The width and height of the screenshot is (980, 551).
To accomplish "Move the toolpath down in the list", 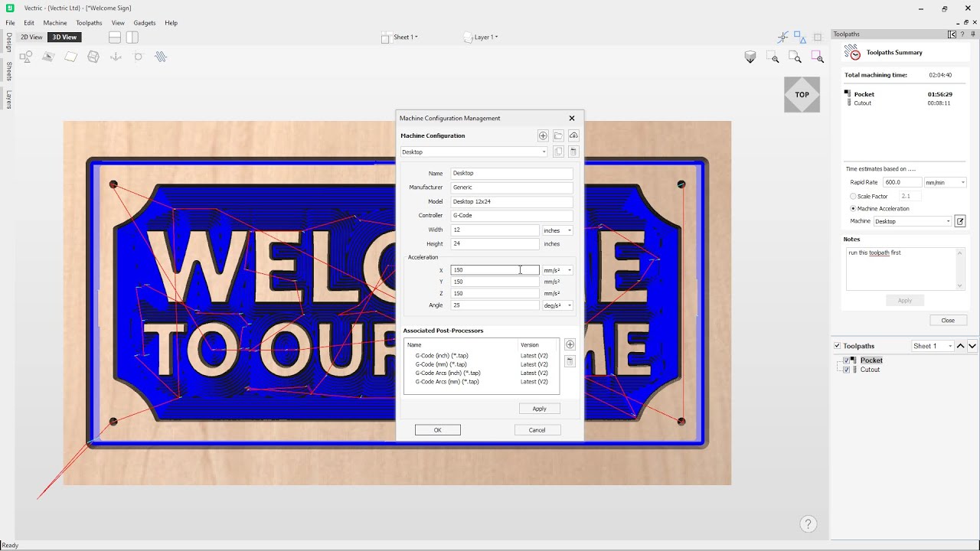I will tap(972, 346).
